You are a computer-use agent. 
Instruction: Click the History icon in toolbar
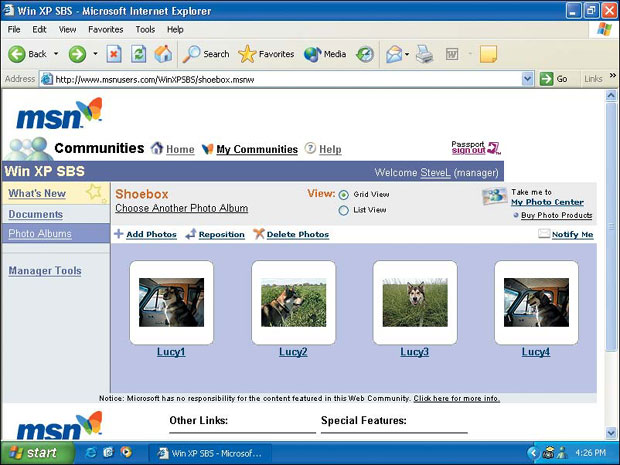click(x=365, y=54)
